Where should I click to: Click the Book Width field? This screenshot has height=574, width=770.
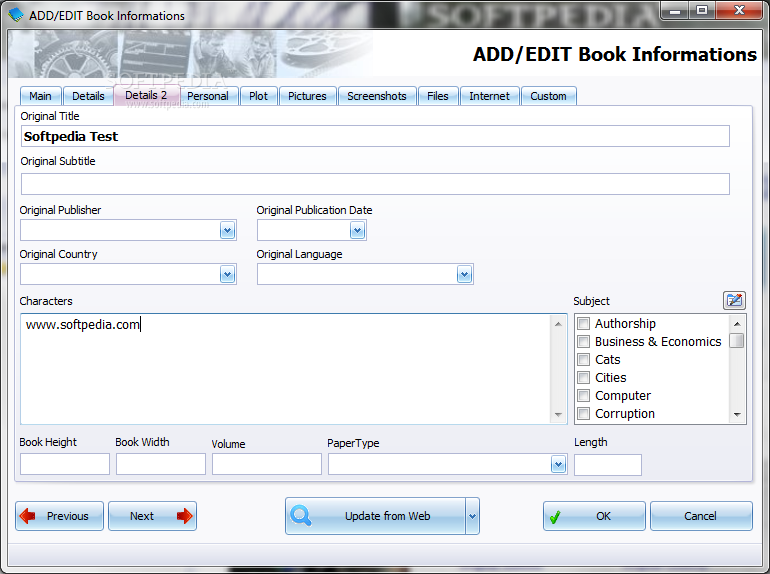(x=161, y=464)
